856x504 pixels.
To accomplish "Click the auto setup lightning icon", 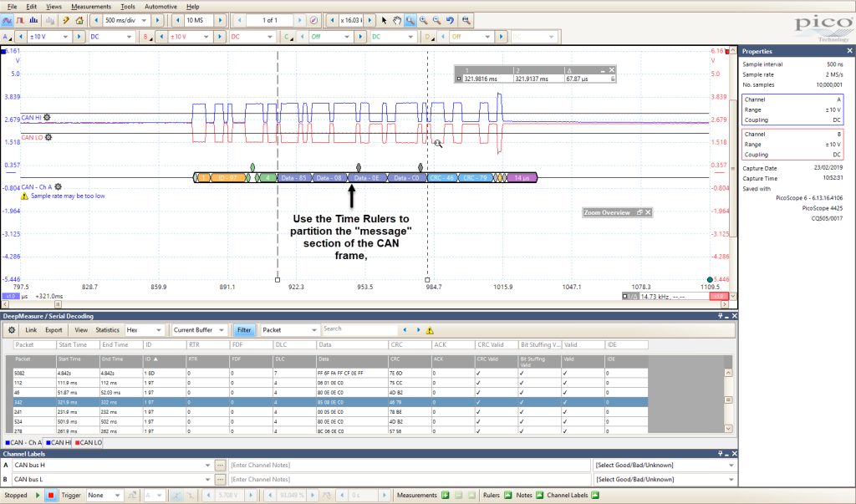I will (66, 20).
